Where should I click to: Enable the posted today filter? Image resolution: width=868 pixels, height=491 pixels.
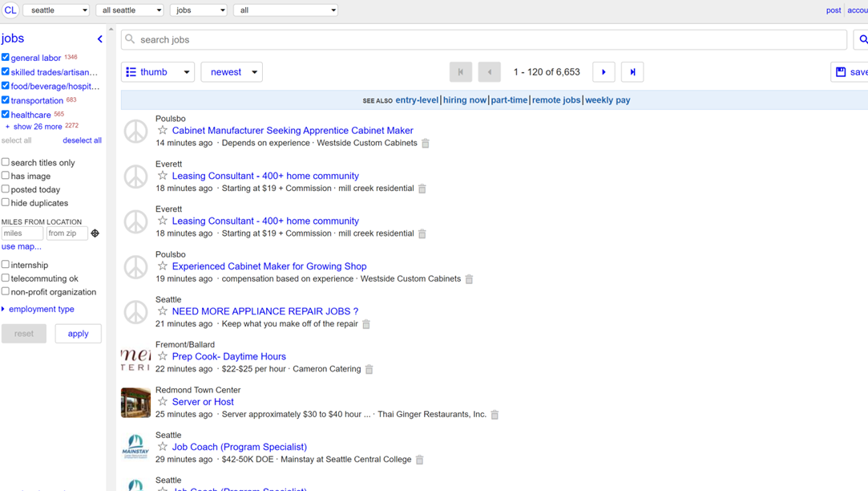(6, 189)
